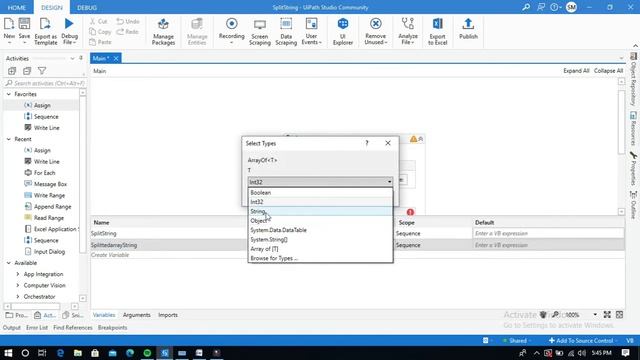
Task: Collapse Favorites tree section
Action: (9, 94)
